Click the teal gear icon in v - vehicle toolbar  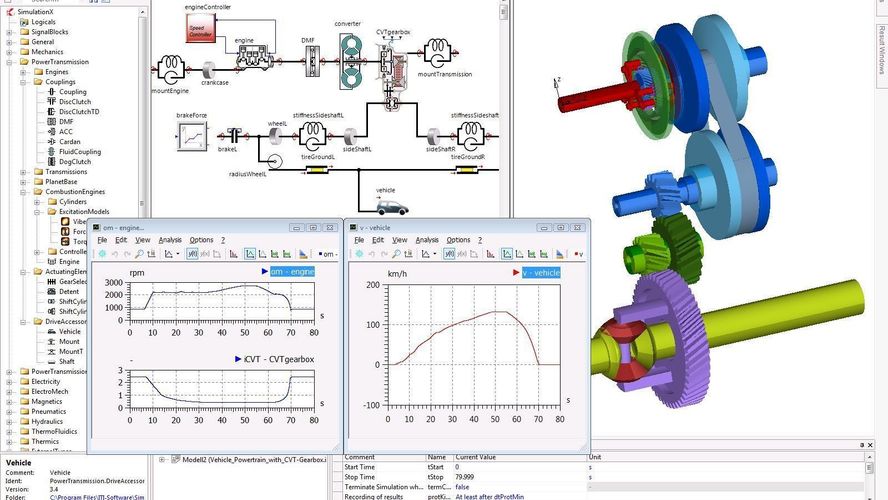(x=359, y=254)
